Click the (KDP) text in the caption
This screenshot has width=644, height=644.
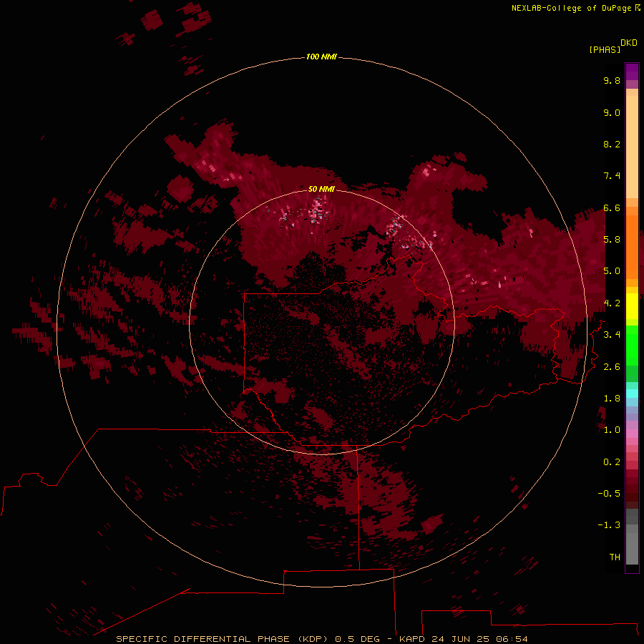point(313,639)
